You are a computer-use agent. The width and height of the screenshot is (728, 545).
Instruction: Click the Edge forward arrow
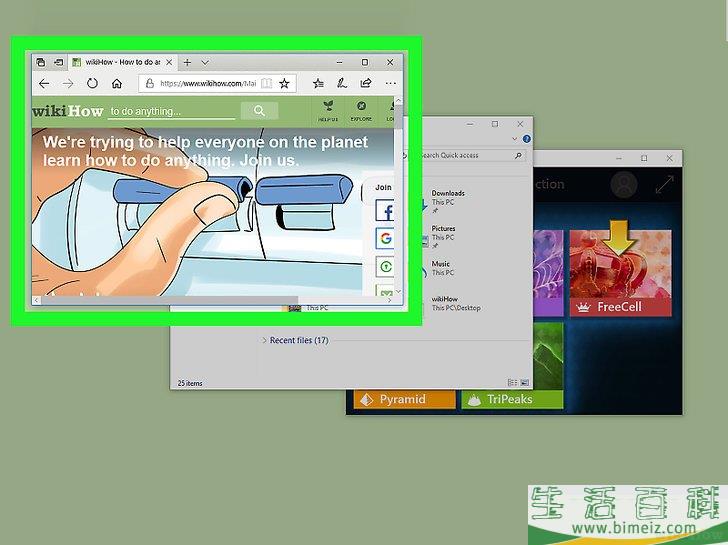[x=68, y=84]
